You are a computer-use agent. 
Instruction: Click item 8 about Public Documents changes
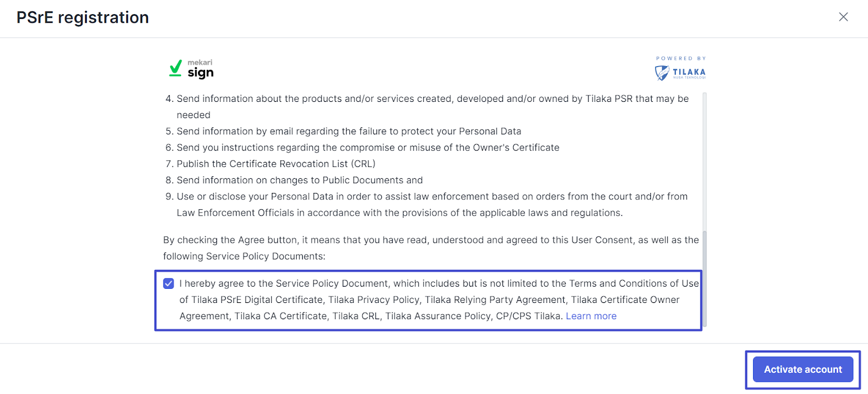click(x=299, y=180)
